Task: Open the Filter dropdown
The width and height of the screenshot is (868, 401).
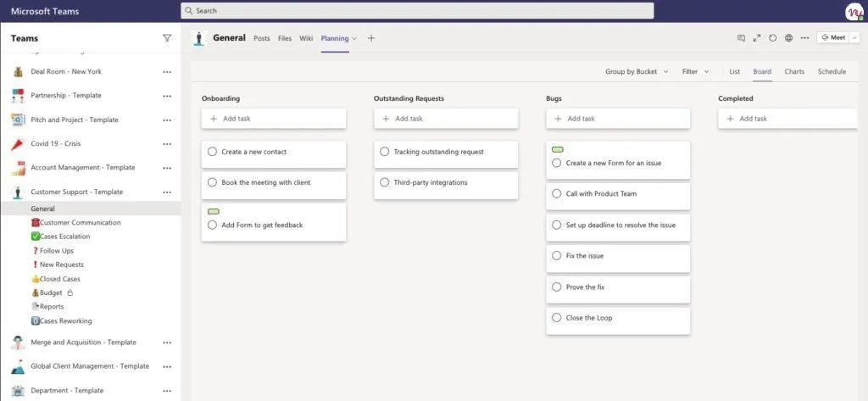Action: pos(695,71)
